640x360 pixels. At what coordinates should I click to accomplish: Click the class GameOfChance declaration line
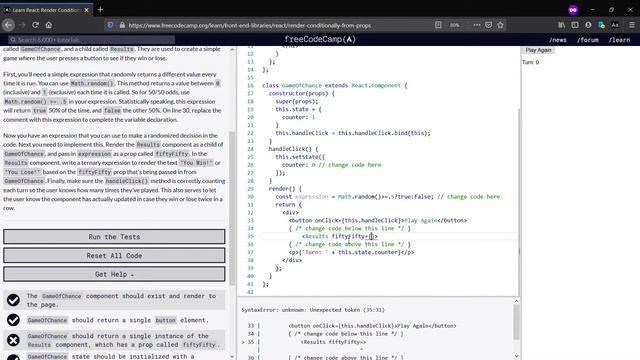pos(335,85)
